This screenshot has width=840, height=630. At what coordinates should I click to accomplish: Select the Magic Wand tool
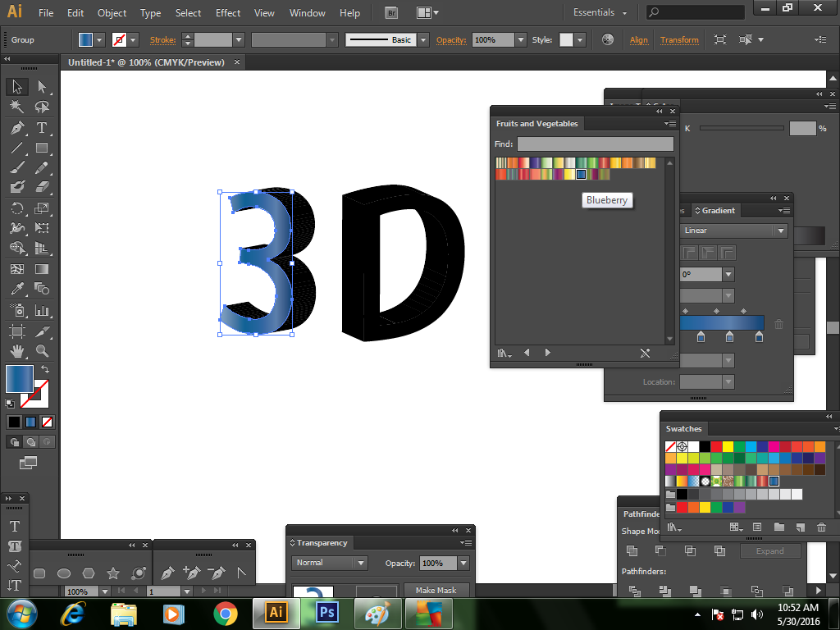click(x=16, y=107)
